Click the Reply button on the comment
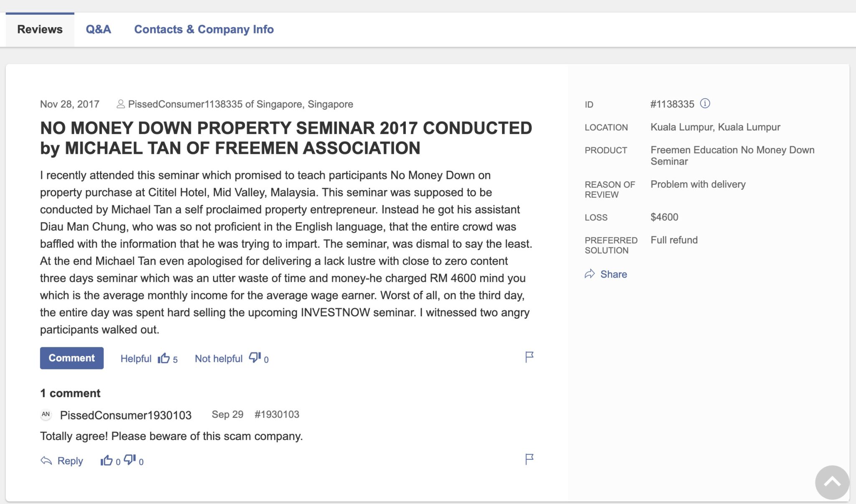This screenshot has height=504, width=856. point(62,460)
